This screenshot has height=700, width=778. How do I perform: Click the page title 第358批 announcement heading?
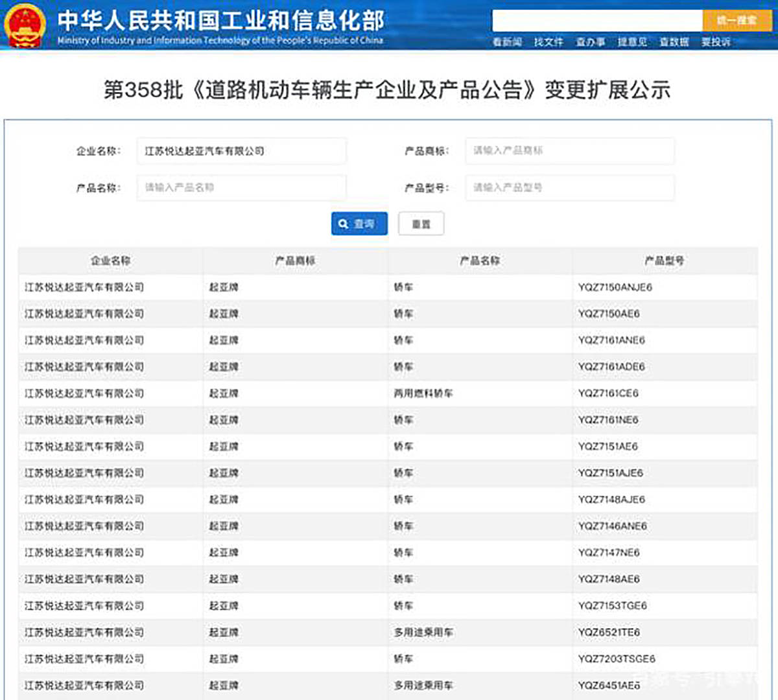pyautogui.click(x=389, y=91)
